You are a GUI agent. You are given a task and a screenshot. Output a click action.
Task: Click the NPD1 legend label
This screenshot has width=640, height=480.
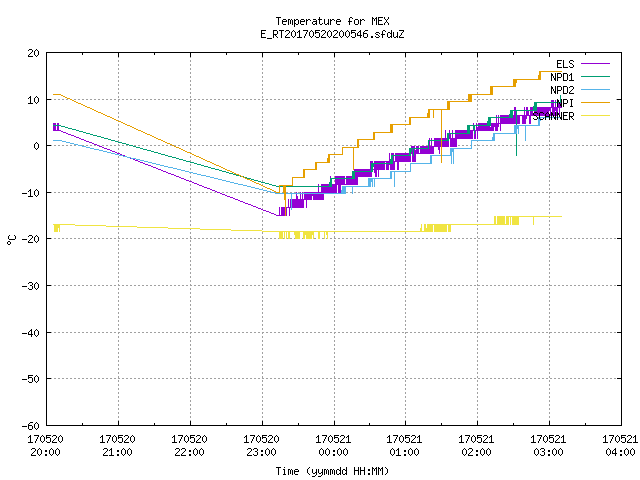click(x=562, y=77)
